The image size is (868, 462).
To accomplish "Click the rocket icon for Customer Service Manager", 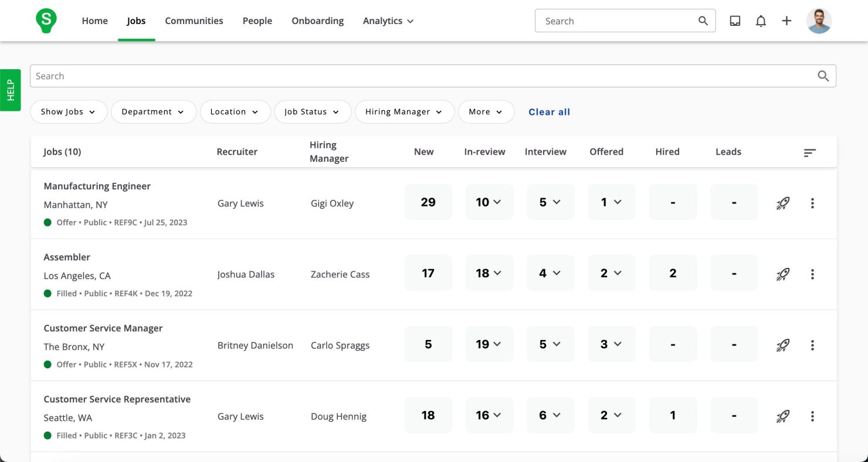I will 782,345.
